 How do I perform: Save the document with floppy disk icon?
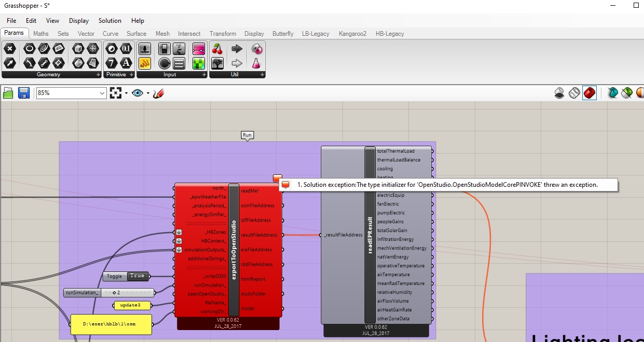click(x=24, y=93)
